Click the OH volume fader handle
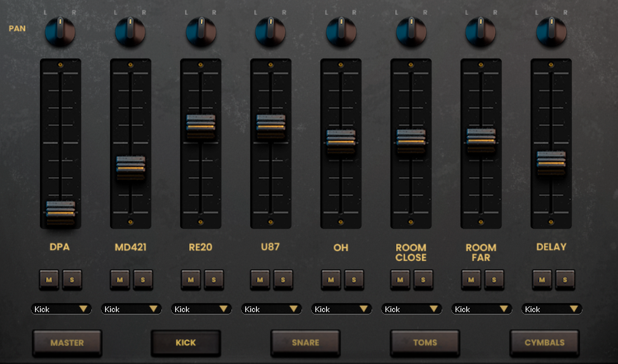Screen dimensions: 618x364 tap(341, 142)
